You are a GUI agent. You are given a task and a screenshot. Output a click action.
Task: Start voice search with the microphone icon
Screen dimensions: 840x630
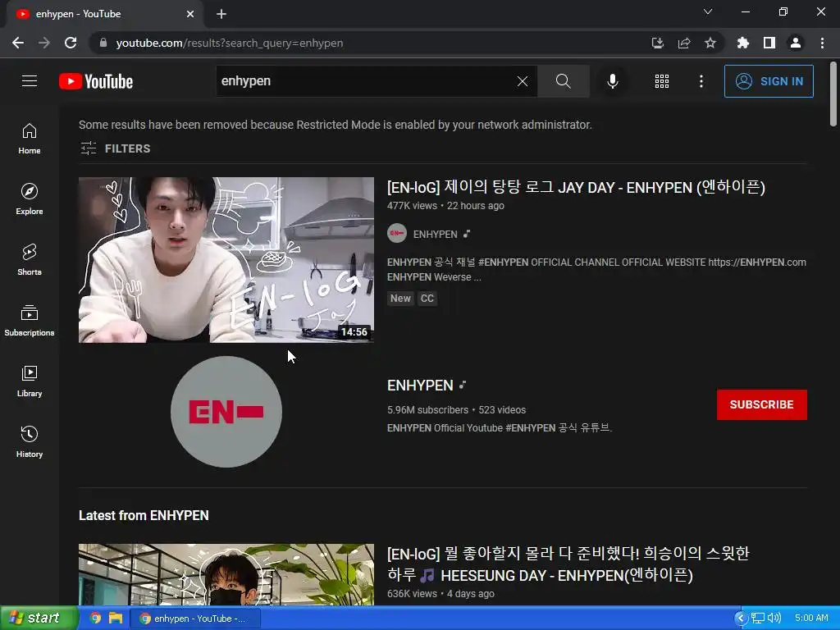coord(612,81)
